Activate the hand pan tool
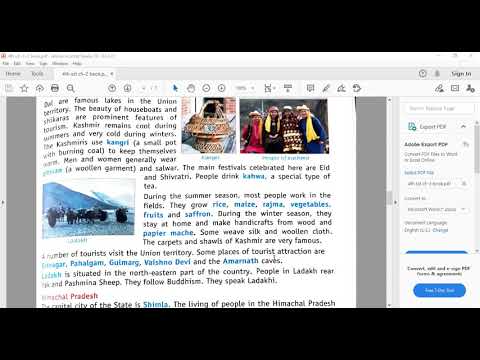The height and width of the screenshot is (360, 480). click(191, 88)
